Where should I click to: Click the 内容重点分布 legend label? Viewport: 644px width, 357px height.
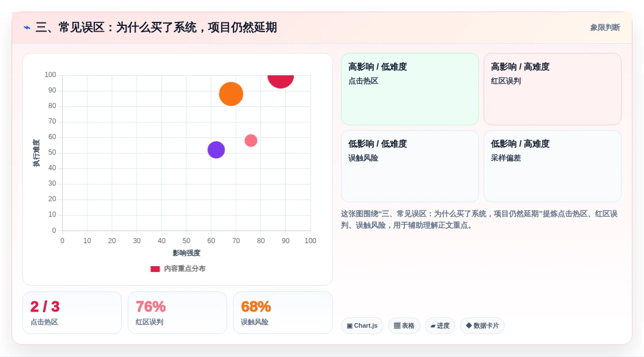click(x=185, y=268)
